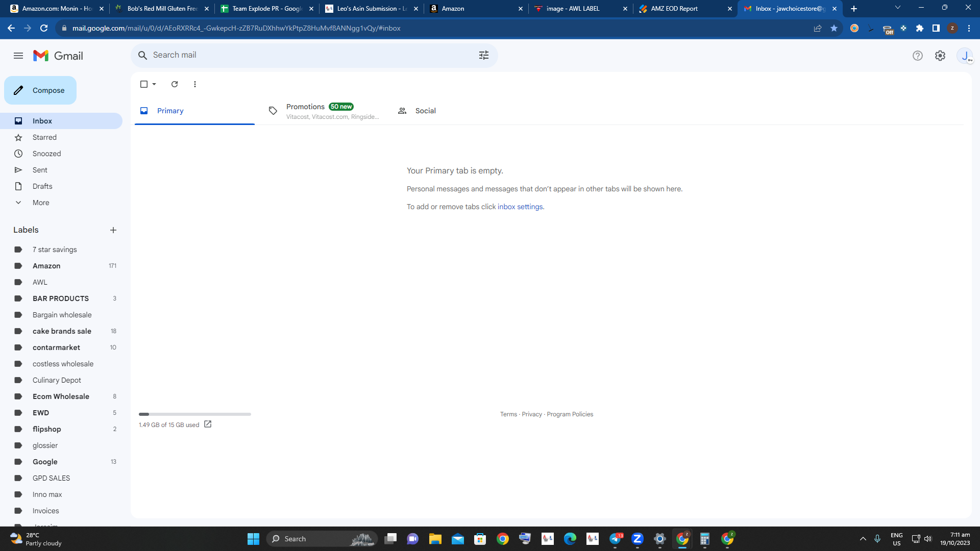Viewport: 980px width, 551px height.
Task: Open the Terms link
Action: pos(508,414)
